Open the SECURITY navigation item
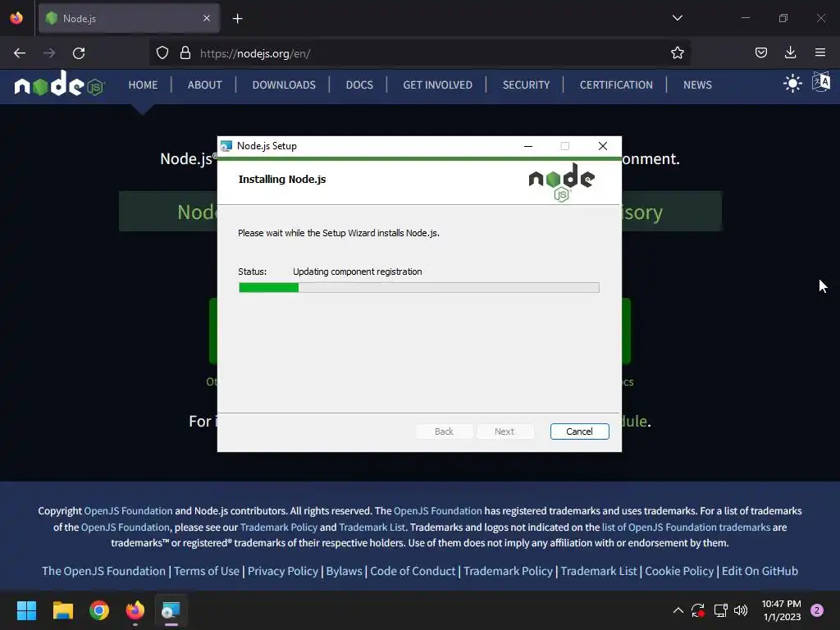Screen dimensions: 840x630 526,84
